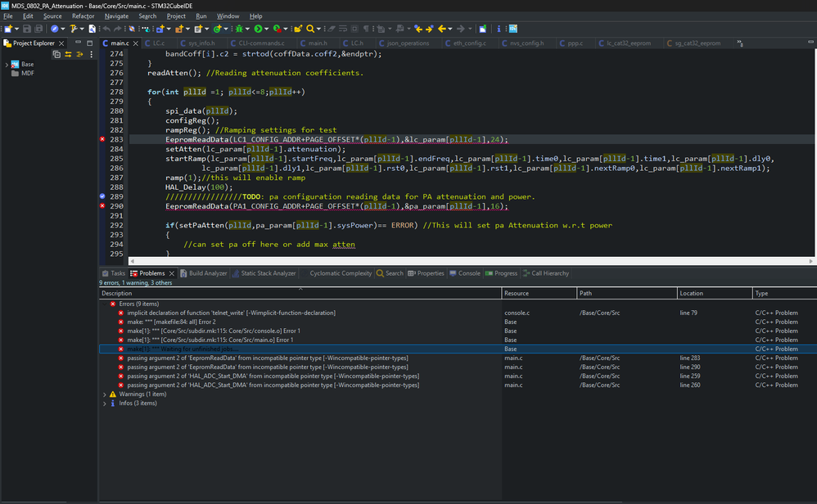Open Project Explorer view menu (three dots)
Viewport: 817px width, 504px height.
pos(91,54)
